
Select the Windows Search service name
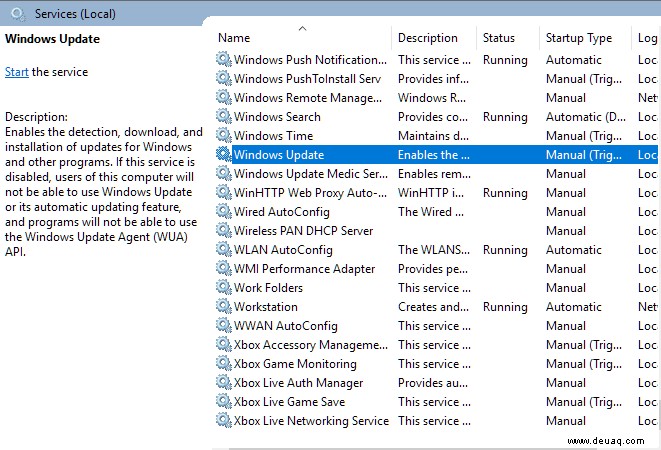point(277,117)
